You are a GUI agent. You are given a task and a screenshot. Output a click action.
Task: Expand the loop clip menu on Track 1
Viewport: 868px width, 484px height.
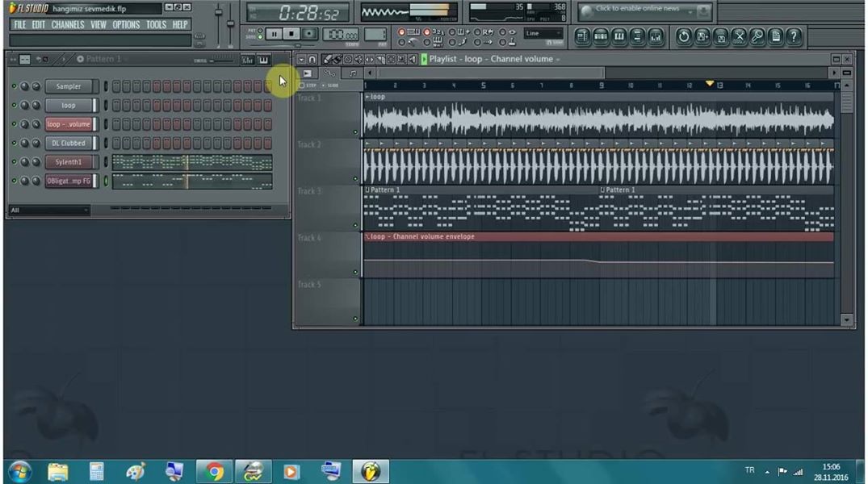(367, 97)
